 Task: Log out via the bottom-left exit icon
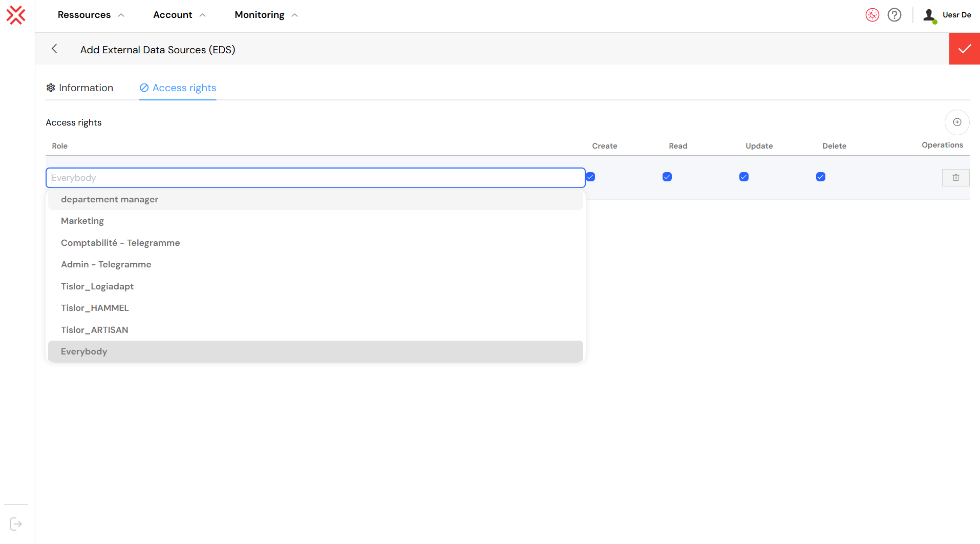pos(15,523)
